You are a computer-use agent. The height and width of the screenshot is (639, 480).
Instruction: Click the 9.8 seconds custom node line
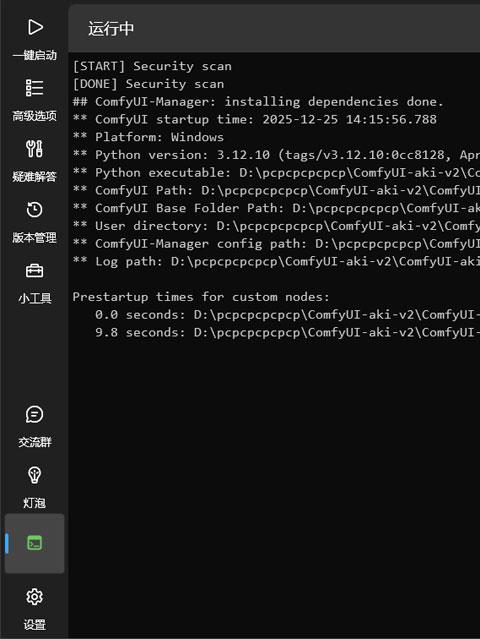pos(287,332)
